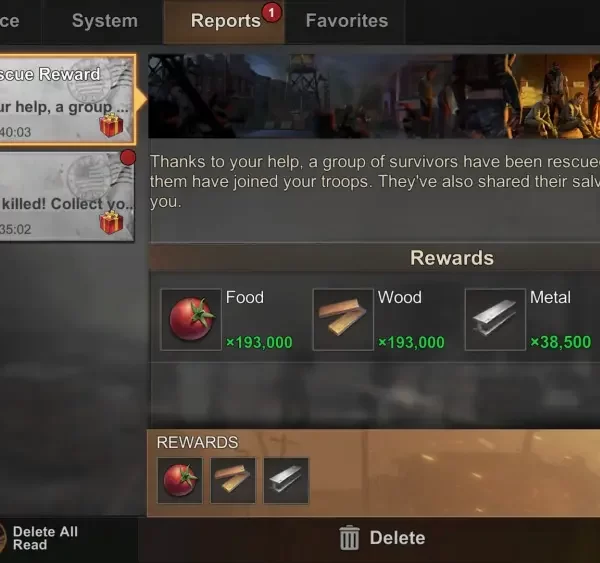
Task: Click the survivors banner image
Action: point(374,96)
